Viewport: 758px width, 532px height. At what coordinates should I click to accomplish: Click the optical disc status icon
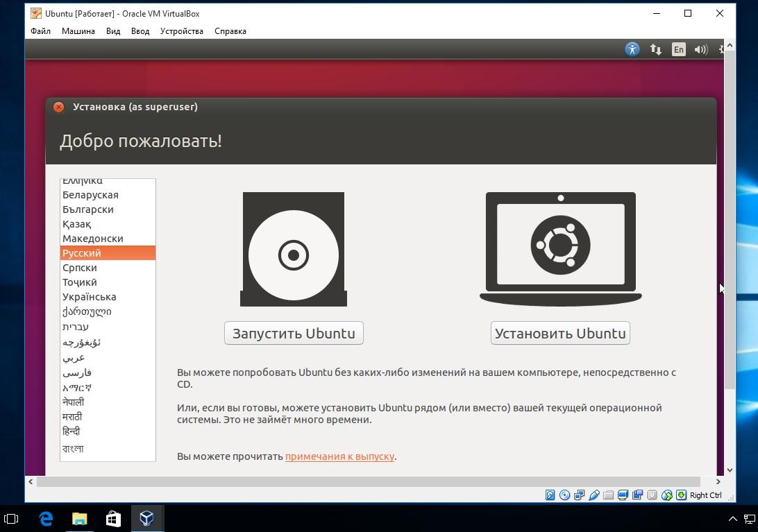(x=564, y=495)
